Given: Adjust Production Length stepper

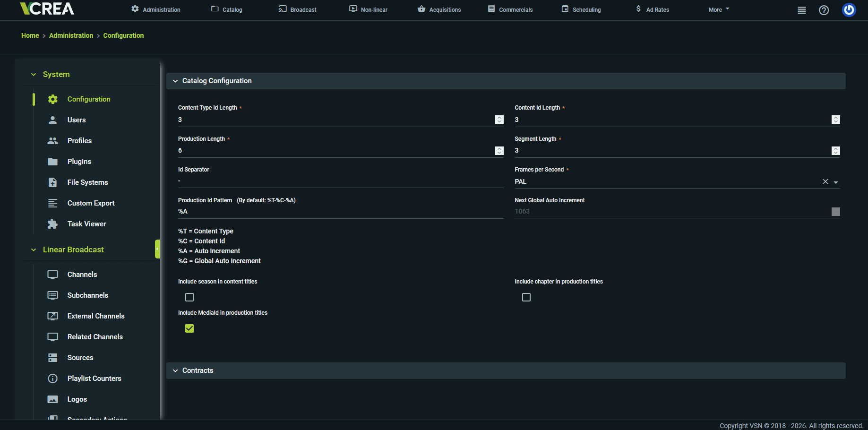Looking at the screenshot, I should click(499, 151).
